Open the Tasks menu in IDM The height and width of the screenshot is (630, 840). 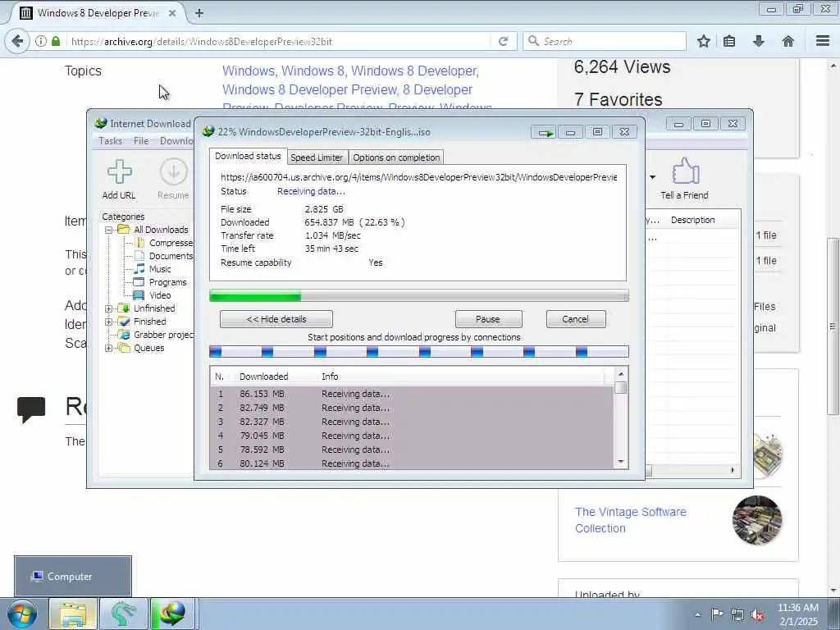(x=111, y=141)
